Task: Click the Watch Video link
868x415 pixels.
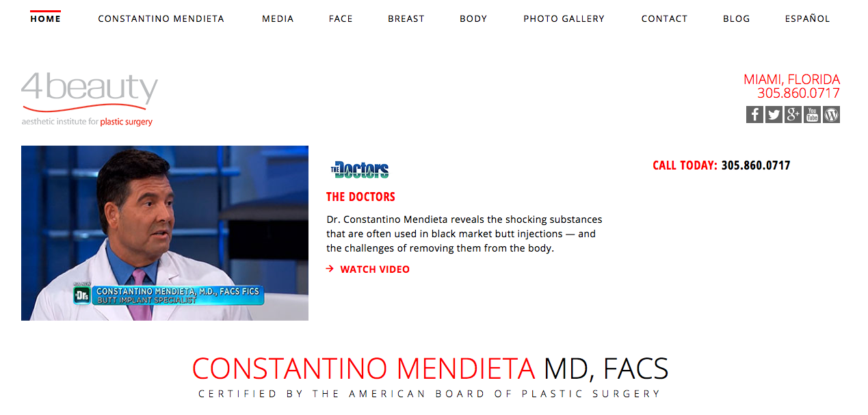Action: pyautogui.click(x=375, y=269)
